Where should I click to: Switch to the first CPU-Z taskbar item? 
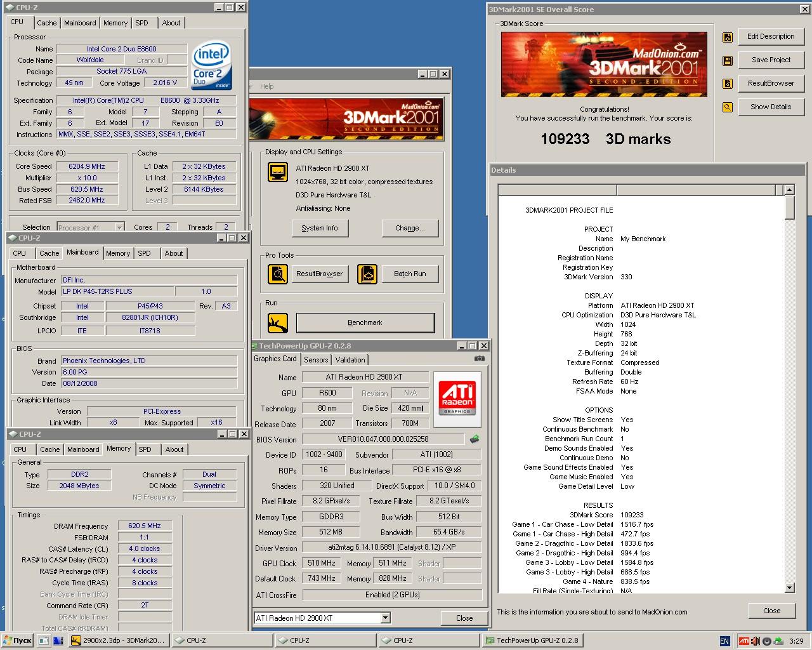tap(222, 640)
